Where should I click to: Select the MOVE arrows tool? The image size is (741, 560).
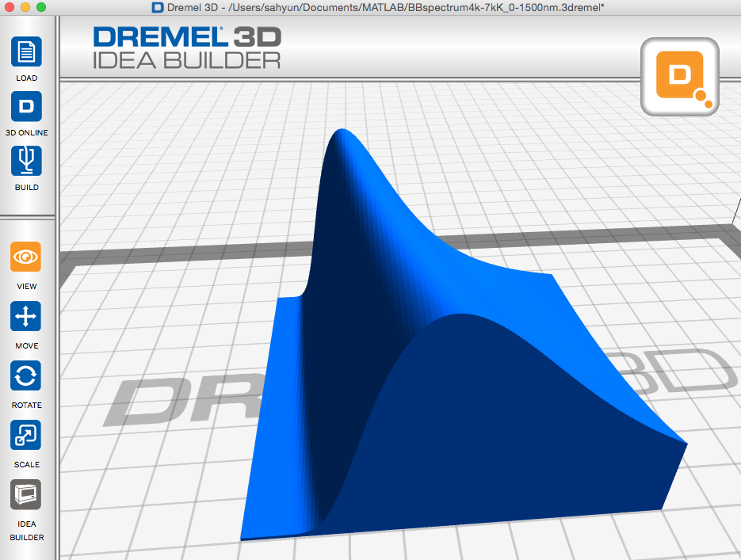coord(26,316)
